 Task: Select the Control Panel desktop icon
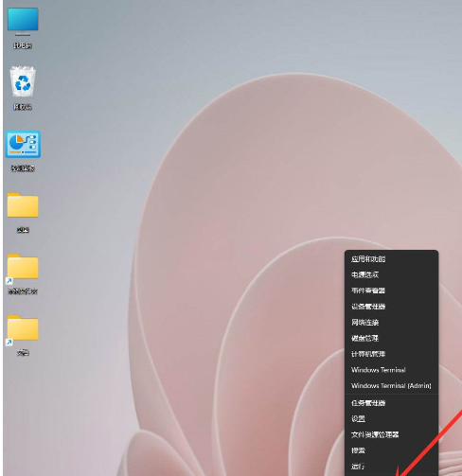click(23, 150)
